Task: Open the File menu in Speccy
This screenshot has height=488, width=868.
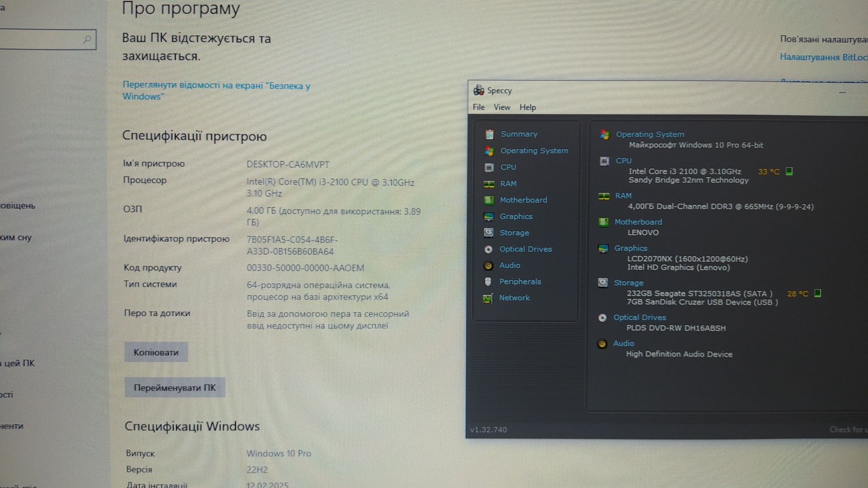Action: click(x=479, y=107)
